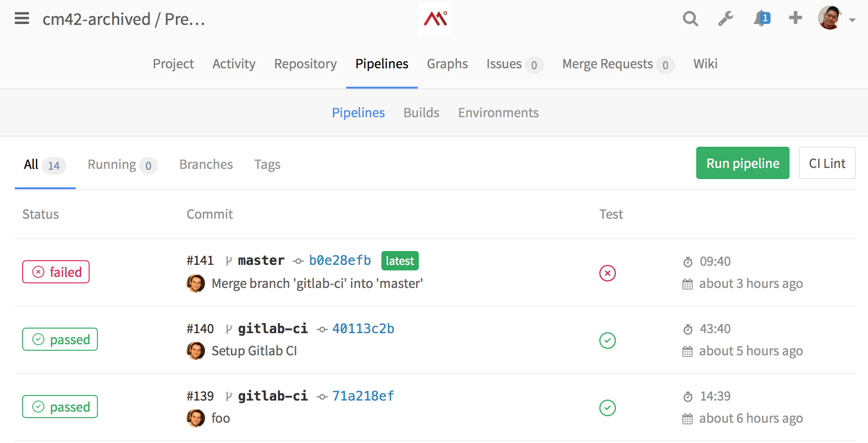
Task: Click failed test stage icon for pipeline #141
Action: (607, 273)
